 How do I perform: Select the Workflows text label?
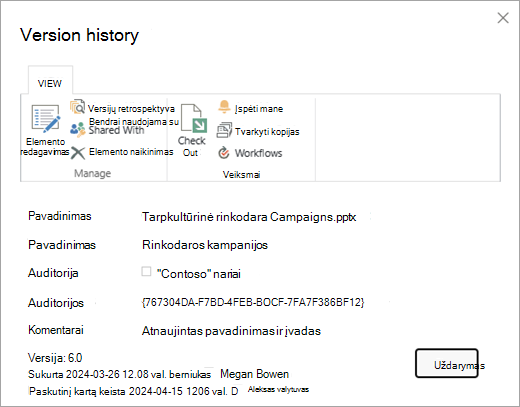click(x=258, y=153)
